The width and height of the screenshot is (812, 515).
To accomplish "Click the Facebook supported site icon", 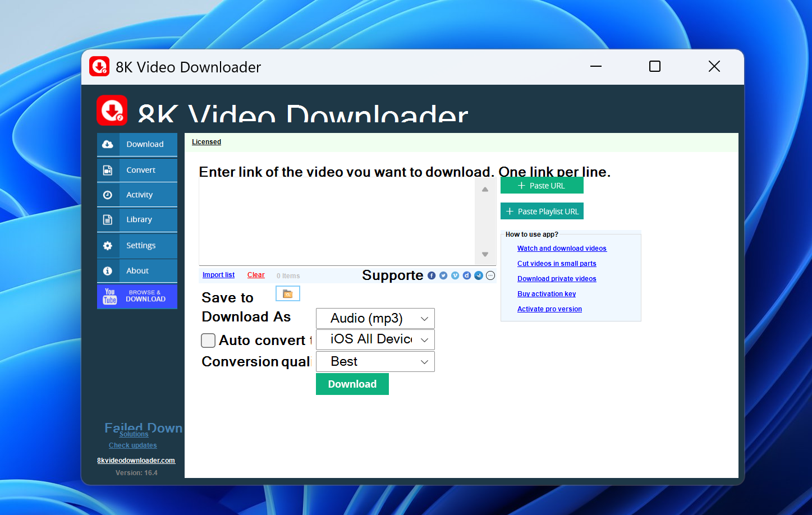I will [432, 275].
